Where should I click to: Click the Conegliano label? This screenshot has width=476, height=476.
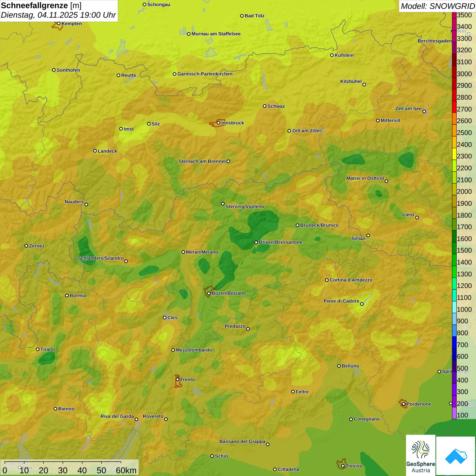[x=367, y=419]
